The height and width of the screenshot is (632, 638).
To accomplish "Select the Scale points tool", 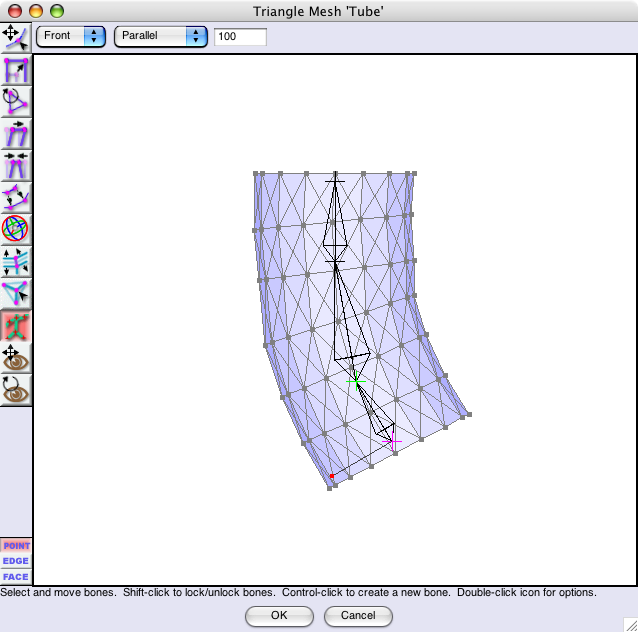I will pos(16,70).
